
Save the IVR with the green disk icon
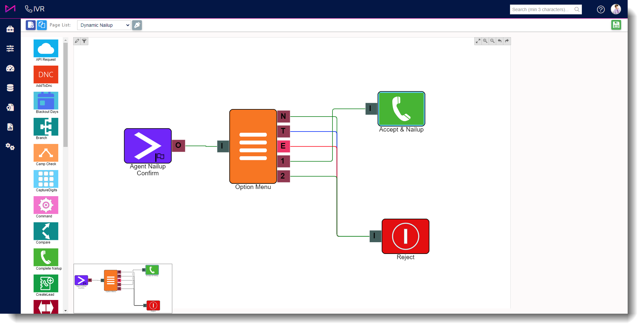coord(616,25)
